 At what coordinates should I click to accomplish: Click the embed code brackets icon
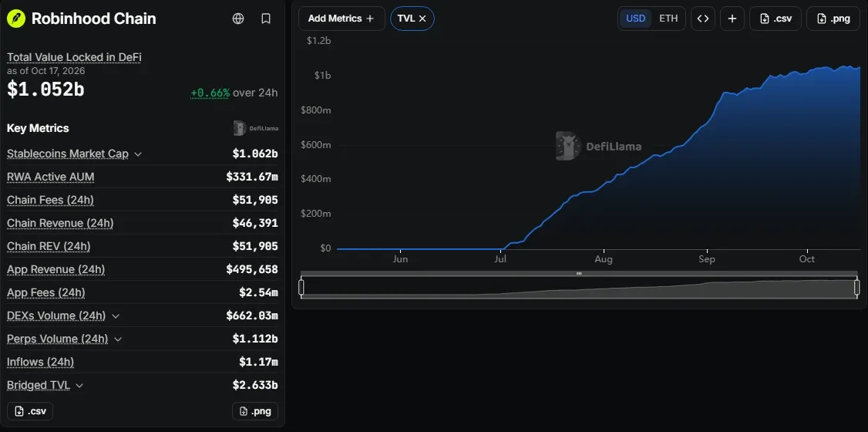[703, 19]
